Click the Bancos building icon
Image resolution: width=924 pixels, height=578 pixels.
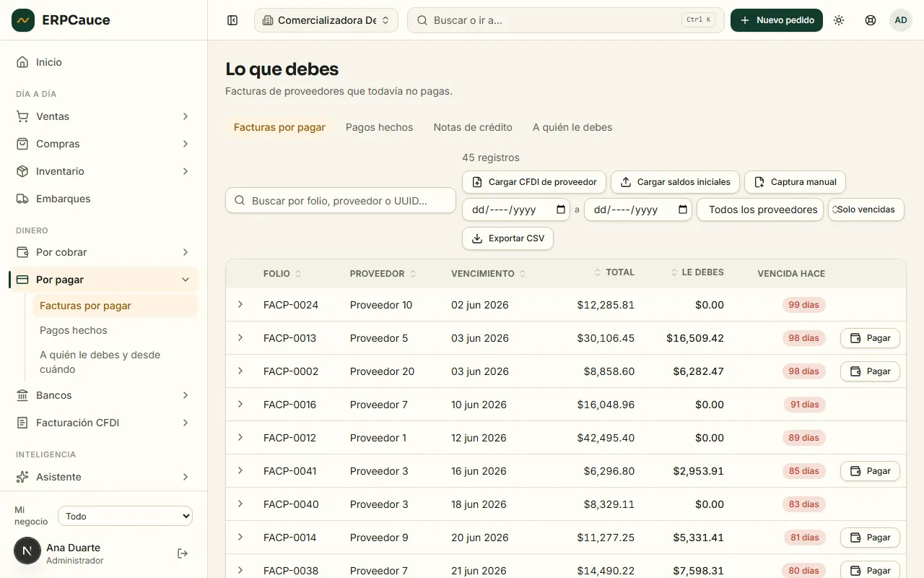click(x=22, y=395)
